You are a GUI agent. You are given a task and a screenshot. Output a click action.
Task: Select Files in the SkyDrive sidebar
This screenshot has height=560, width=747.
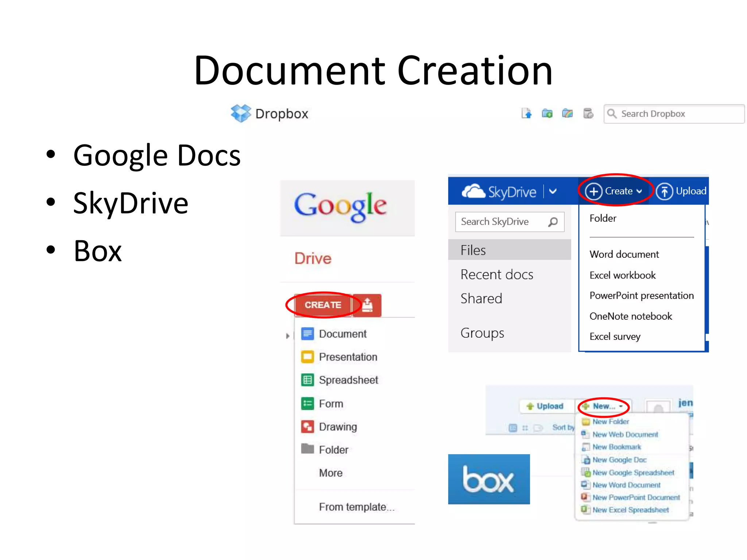(x=509, y=250)
